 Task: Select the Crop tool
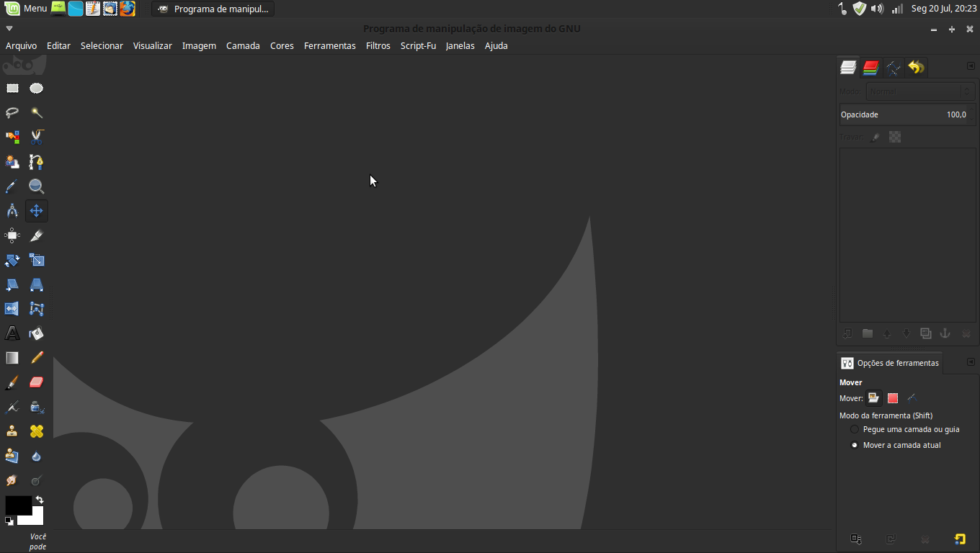[x=37, y=235]
